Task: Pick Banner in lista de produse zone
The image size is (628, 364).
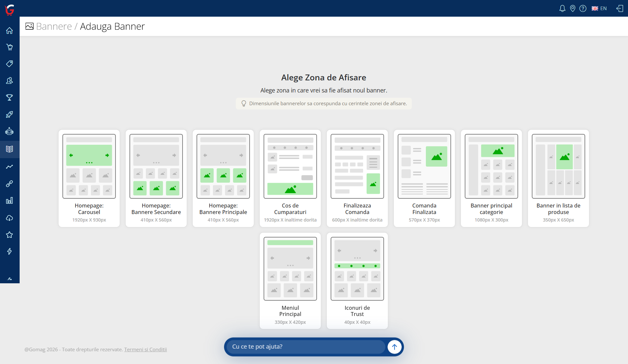Action: coord(558,178)
